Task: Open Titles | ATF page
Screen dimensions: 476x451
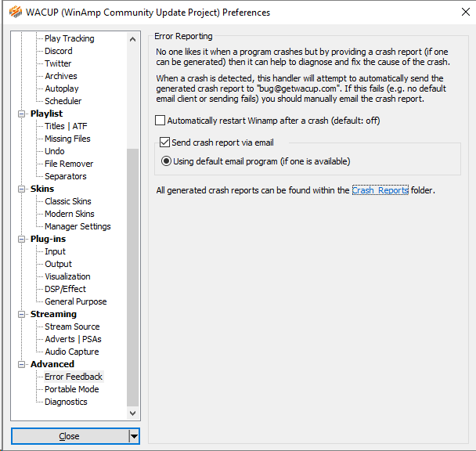Action: 66,126
